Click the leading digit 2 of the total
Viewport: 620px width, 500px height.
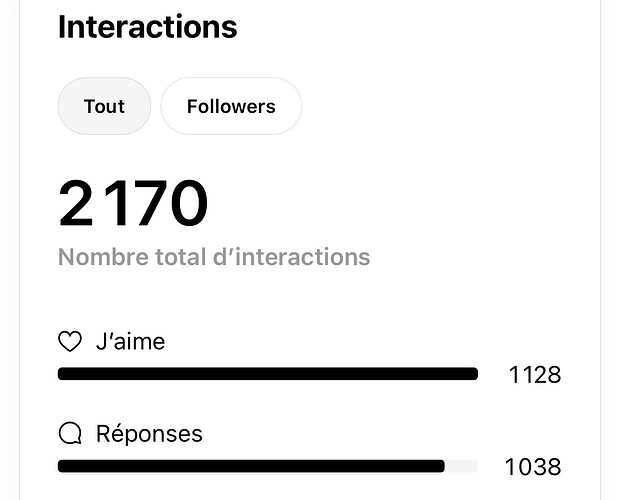76,204
